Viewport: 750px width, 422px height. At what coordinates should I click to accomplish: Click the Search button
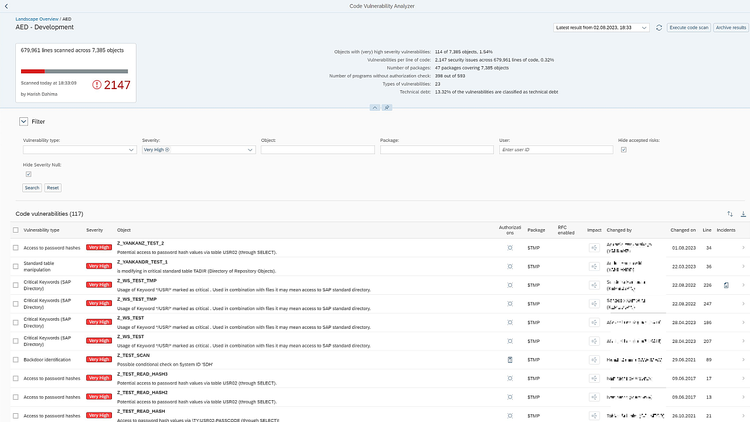[x=32, y=188]
